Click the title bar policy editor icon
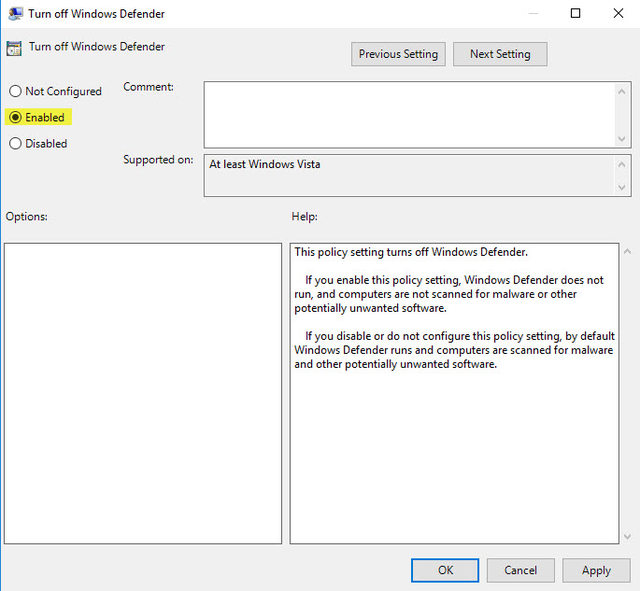 [x=16, y=13]
